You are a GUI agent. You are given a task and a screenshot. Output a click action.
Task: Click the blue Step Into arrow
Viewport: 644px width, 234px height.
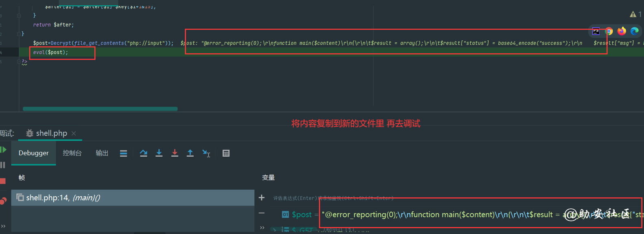[159, 153]
